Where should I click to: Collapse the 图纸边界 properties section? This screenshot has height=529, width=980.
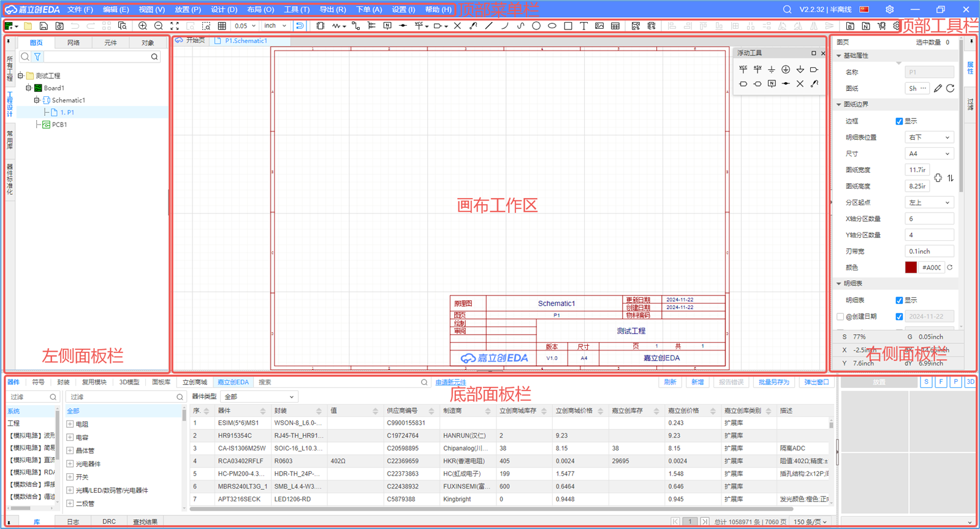pos(839,105)
